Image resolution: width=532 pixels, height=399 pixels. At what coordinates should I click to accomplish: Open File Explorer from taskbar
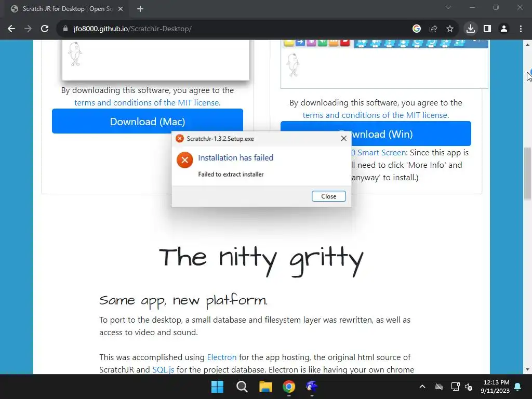click(x=265, y=387)
